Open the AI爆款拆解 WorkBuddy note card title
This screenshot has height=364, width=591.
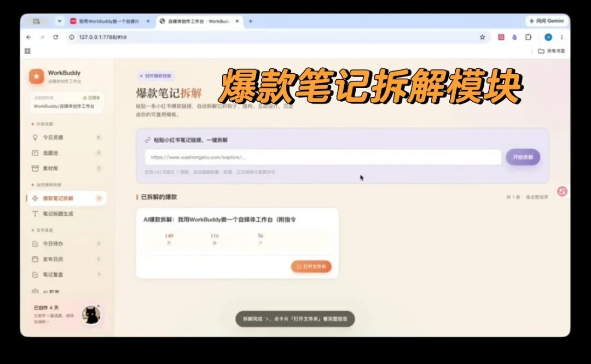219,220
